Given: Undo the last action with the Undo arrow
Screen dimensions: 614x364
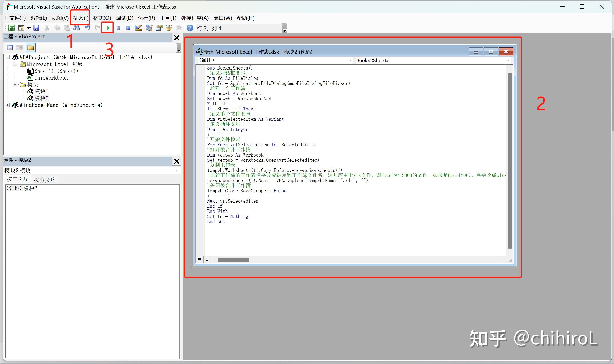Looking at the screenshot, I should pyautogui.click(x=88, y=28).
